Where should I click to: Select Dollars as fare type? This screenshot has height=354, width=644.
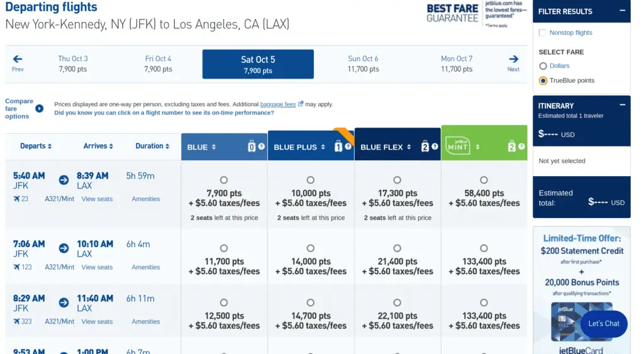[543, 66]
